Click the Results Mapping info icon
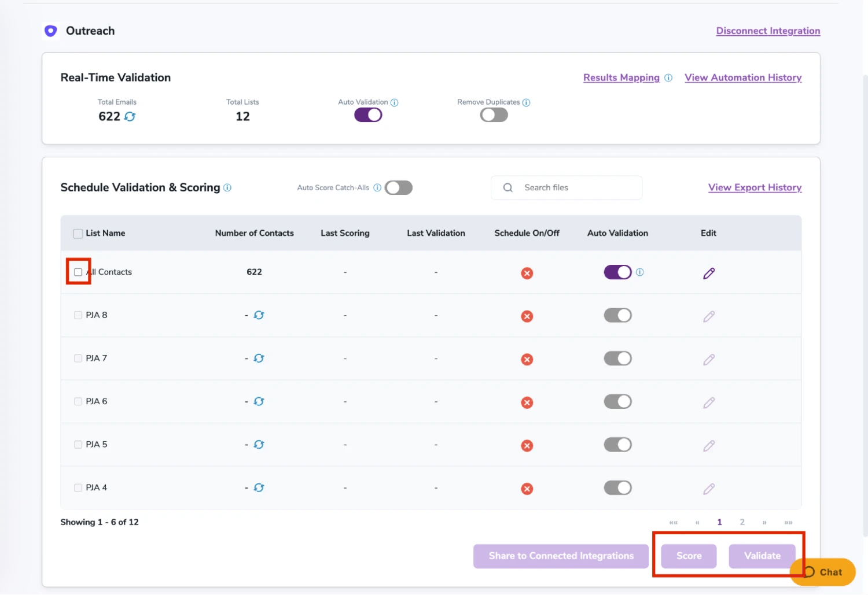The height and width of the screenshot is (595, 868). point(668,77)
